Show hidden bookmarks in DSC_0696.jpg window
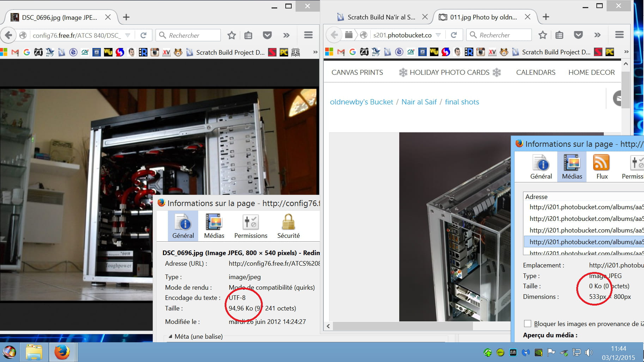 click(x=315, y=52)
